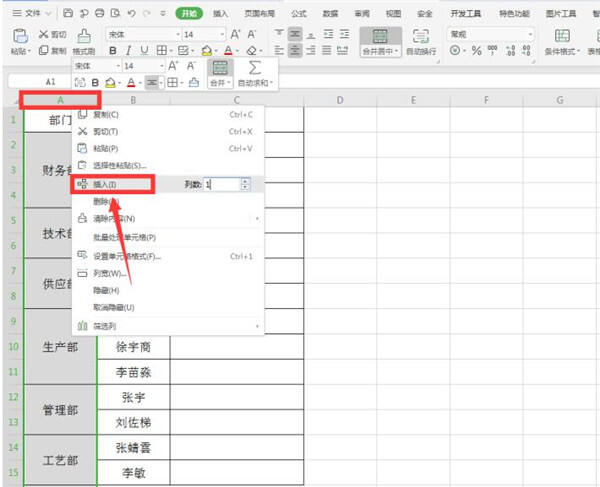
Task: Open Print Preview from quick access bar
Action: coord(115,13)
